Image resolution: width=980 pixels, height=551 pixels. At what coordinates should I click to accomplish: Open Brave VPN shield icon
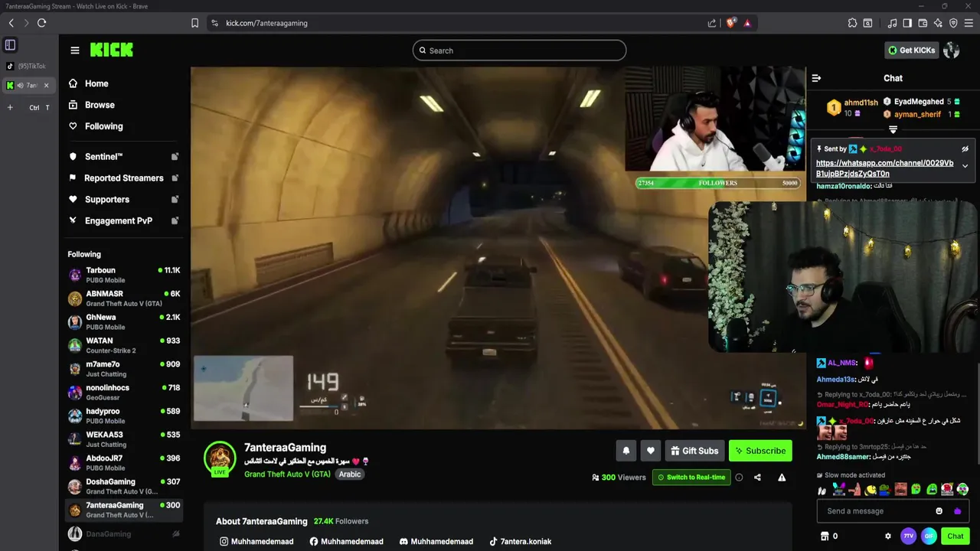point(953,23)
